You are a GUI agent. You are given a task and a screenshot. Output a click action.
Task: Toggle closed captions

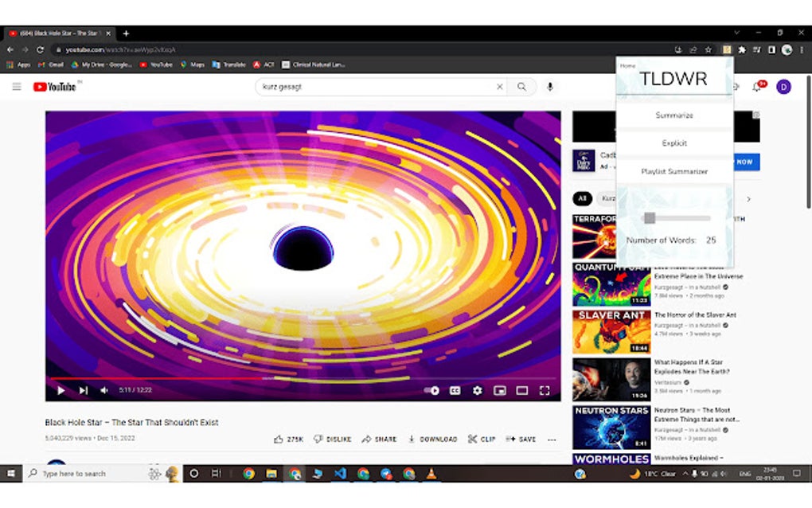(455, 390)
